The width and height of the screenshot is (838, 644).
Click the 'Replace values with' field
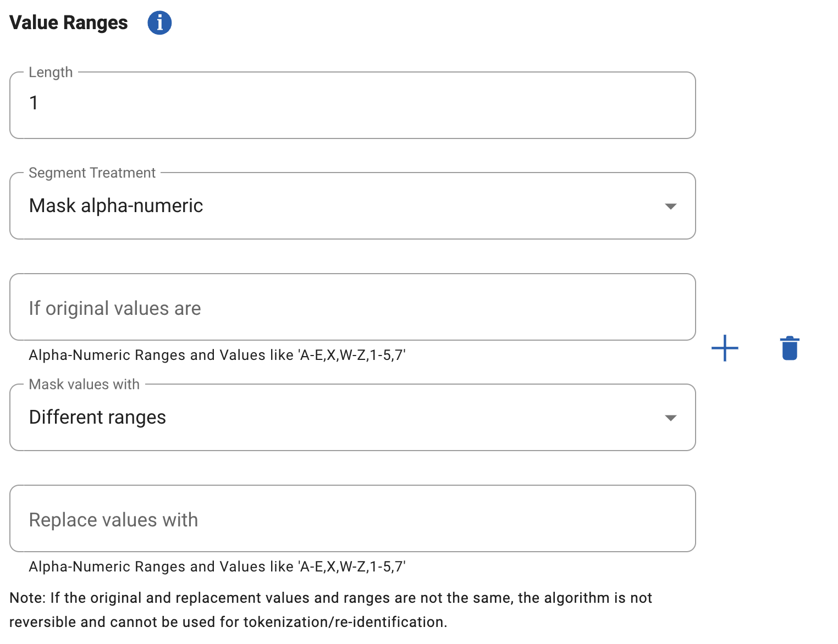(352, 519)
